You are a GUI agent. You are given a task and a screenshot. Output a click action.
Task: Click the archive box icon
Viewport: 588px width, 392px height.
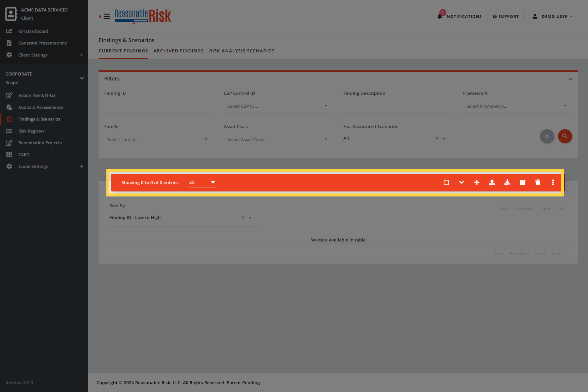point(523,182)
